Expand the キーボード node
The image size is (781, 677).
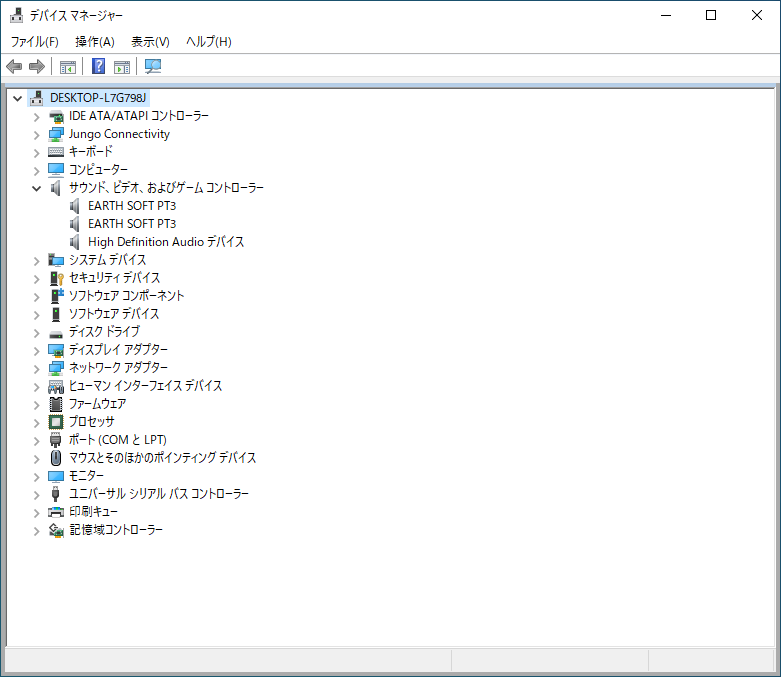click(36, 153)
